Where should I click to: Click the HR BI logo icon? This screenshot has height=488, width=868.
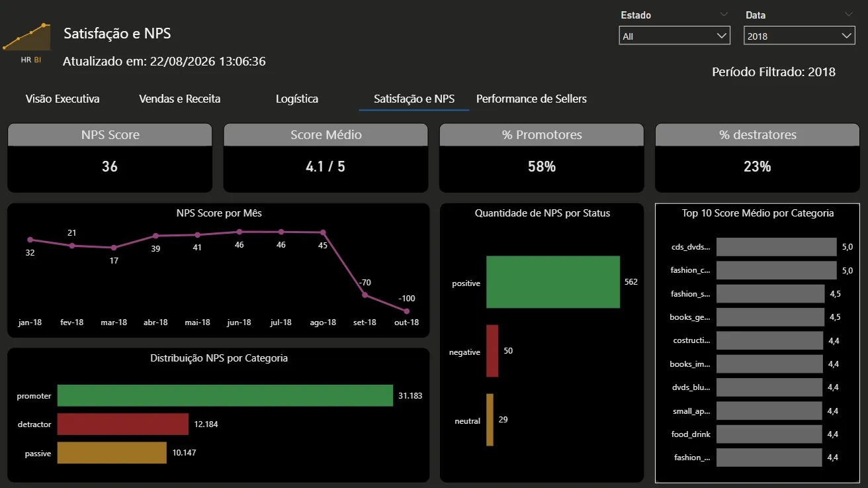[x=27, y=42]
